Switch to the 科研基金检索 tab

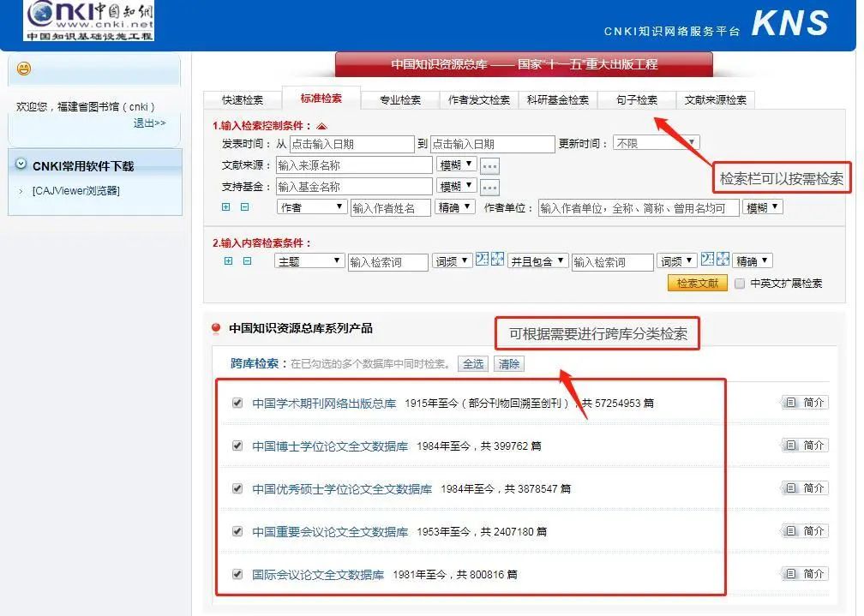(x=558, y=99)
